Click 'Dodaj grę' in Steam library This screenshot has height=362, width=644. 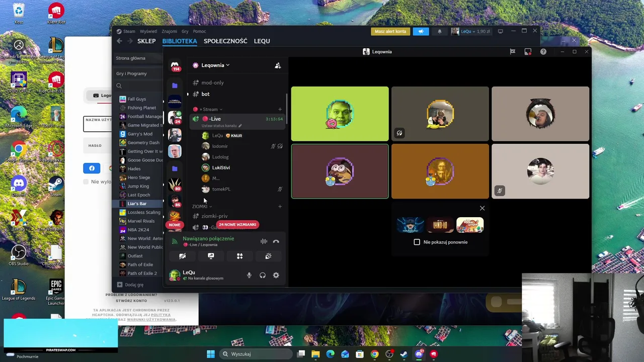click(130, 285)
